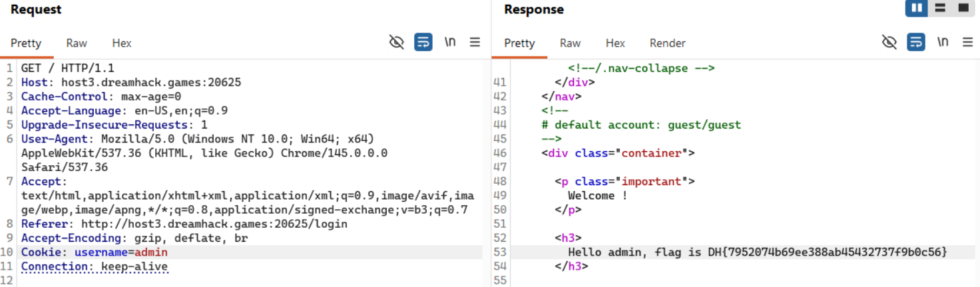This screenshot has width=980, height=287.
Task: Toggle \n newline display in Request panel
Action: tap(450, 43)
